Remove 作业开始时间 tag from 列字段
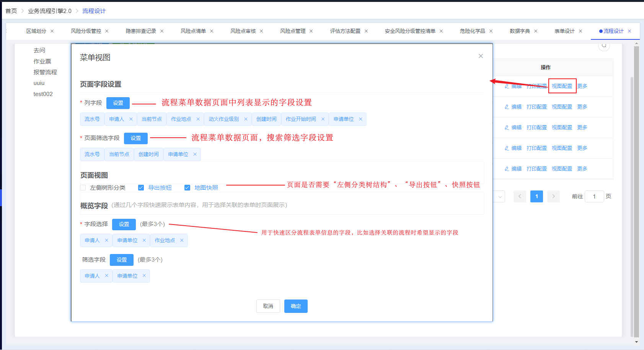 pos(323,119)
